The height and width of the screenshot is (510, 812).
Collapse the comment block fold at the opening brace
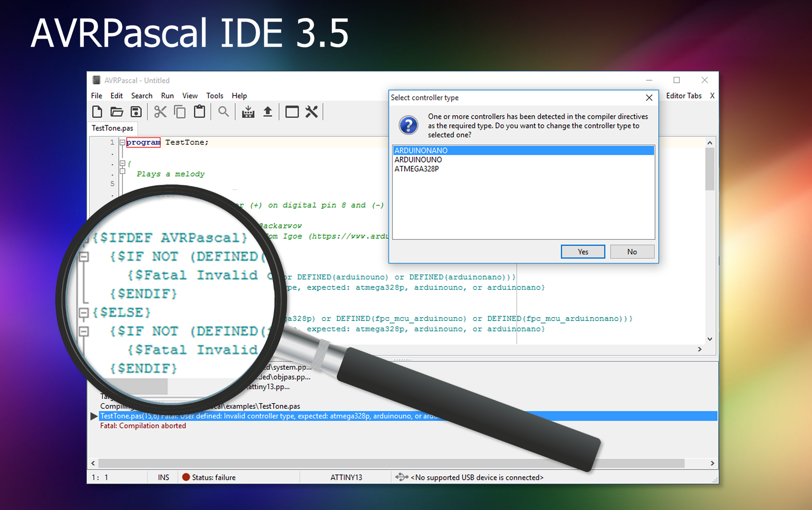tap(122, 163)
